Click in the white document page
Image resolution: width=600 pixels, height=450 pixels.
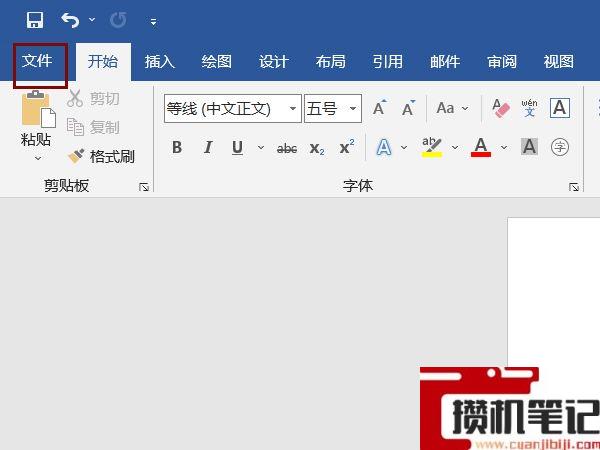554,291
